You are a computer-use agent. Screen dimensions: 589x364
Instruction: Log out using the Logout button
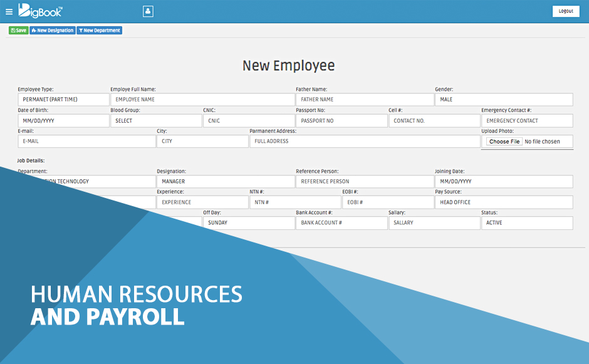(x=565, y=11)
